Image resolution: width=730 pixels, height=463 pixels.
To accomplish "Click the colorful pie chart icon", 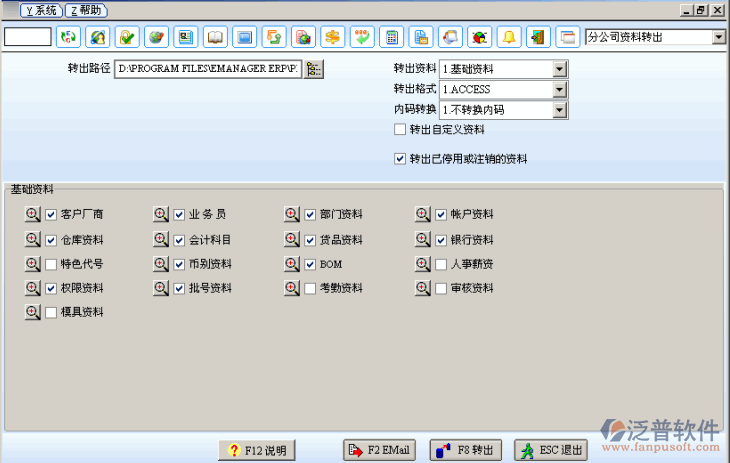I will 480,37.
